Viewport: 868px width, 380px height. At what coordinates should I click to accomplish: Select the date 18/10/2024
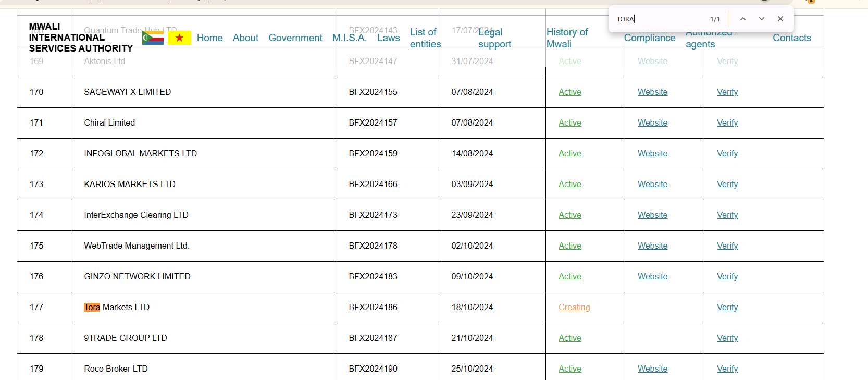point(472,308)
